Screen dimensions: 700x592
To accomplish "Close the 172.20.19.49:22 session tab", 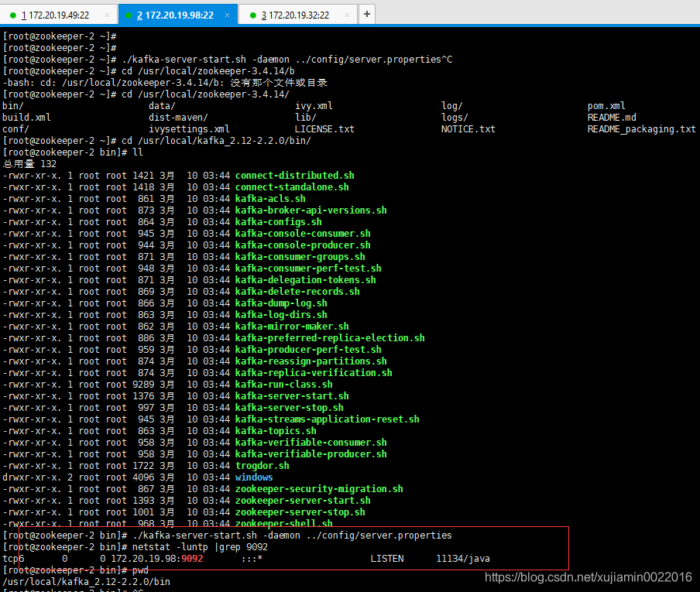I will (x=107, y=15).
